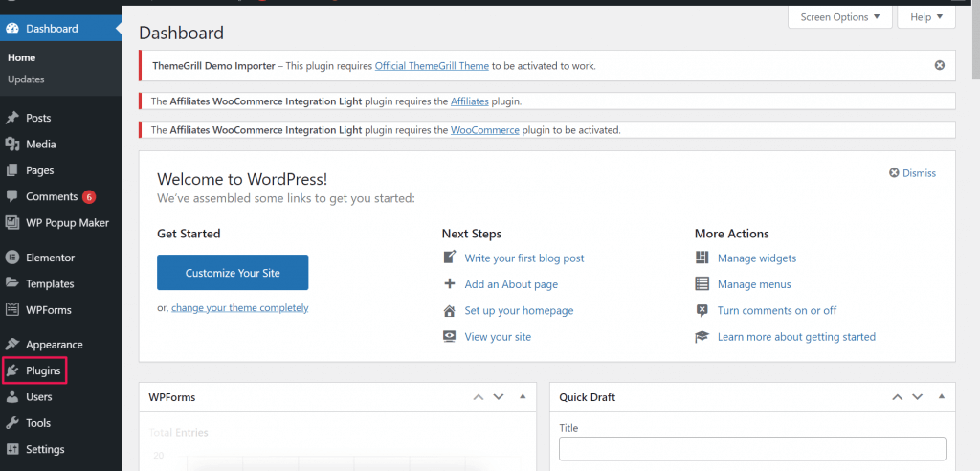The width and height of the screenshot is (980, 471).
Task: Click the Add an About page link
Action: point(511,284)
